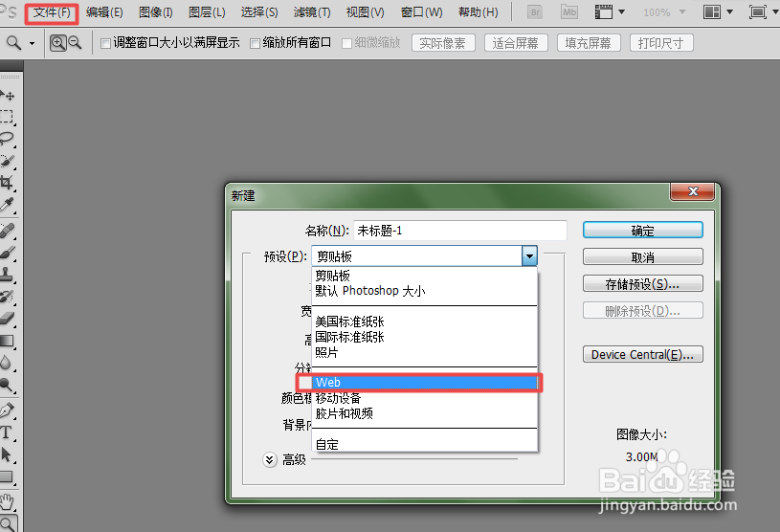Choose the Custom preset

point(425,444)
